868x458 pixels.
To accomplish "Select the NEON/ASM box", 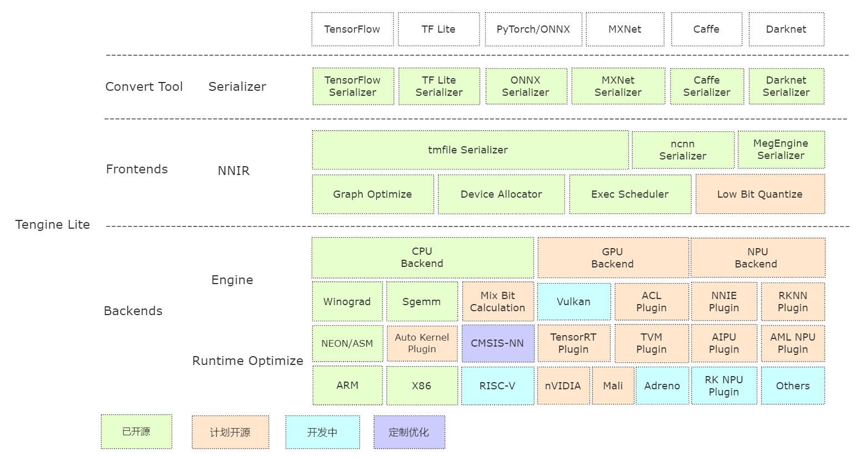I will (x=347, y=343).
